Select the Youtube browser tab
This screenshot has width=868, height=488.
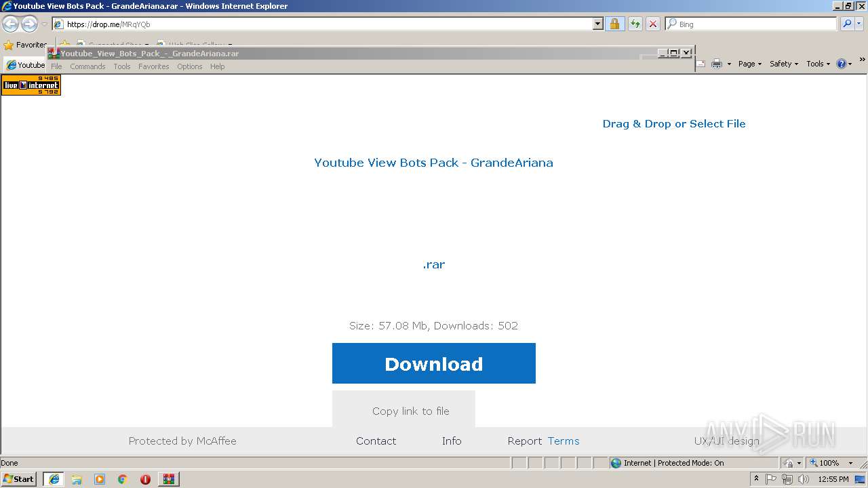pyautogui.click(x=25, y=65)
